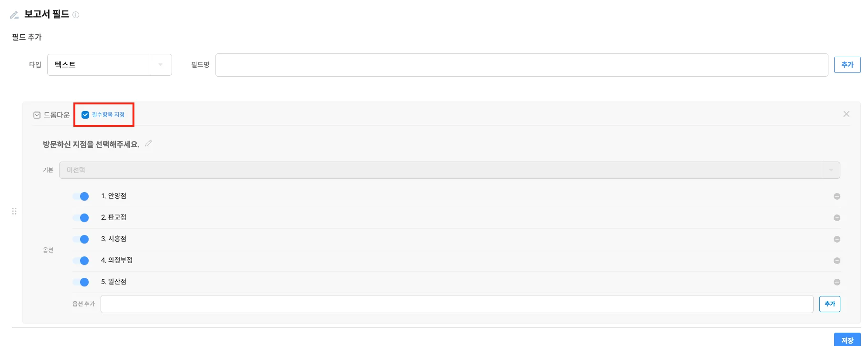Viewport: 868px width, 346px height.
Task: Remove the 안양점 option with its minus icon
Action: 837,196
